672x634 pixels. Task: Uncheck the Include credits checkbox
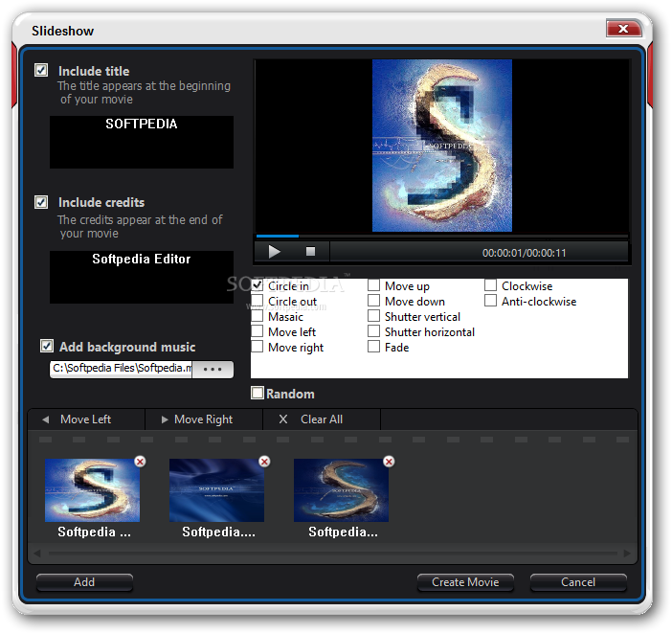41,202
